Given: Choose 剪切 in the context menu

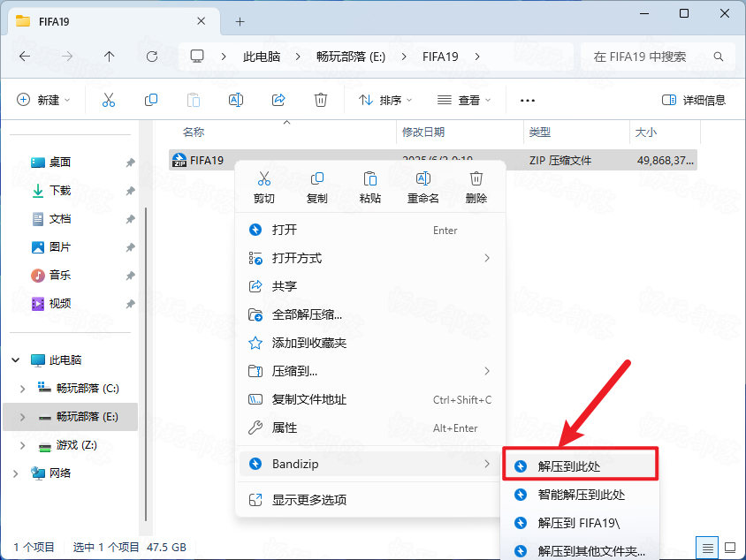Looking at the screenshot, I should (x=264, y=187).
